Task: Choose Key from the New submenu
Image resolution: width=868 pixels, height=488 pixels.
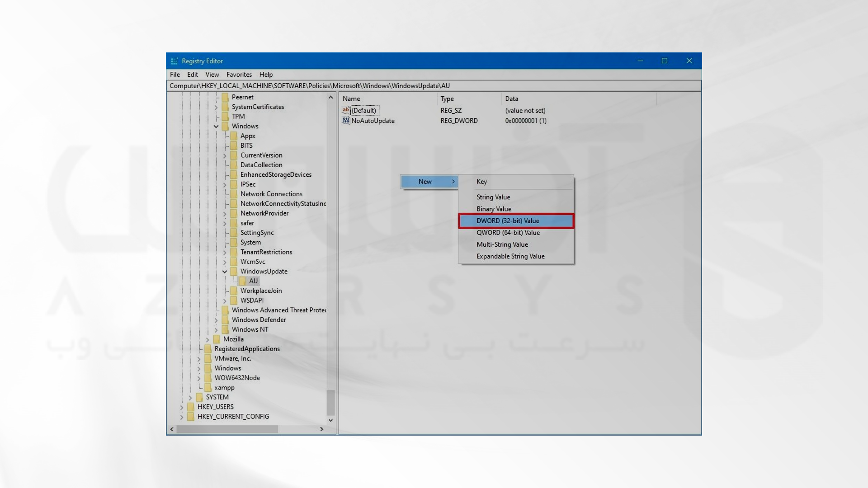Action: click(x=516, y=182)
